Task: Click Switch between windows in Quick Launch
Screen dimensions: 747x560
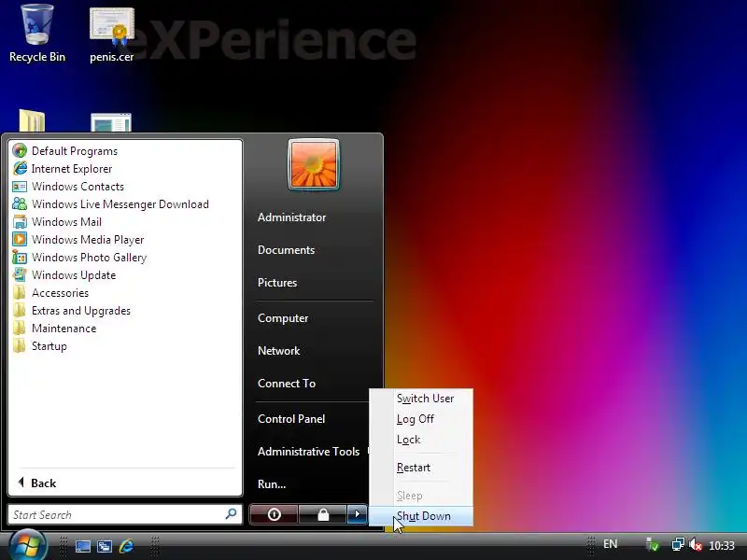Action: pos(105,546)
